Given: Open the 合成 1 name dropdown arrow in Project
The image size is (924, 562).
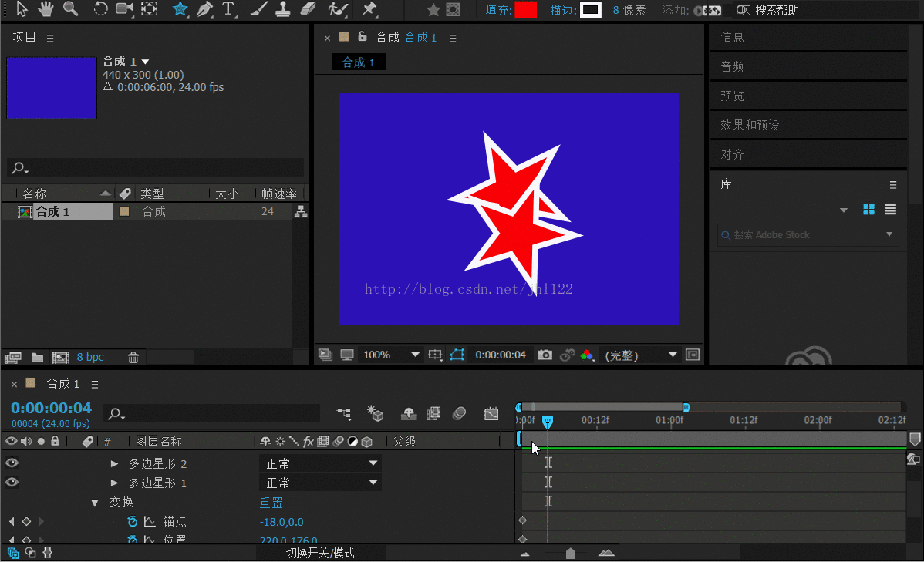Looking at the screenshot, I should point(146,62).
